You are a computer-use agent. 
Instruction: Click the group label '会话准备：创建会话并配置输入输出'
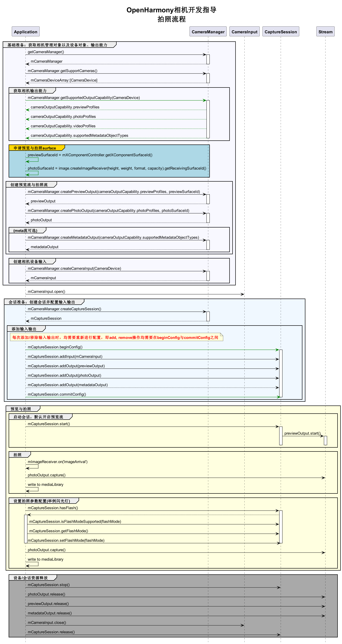coord(42,302)
